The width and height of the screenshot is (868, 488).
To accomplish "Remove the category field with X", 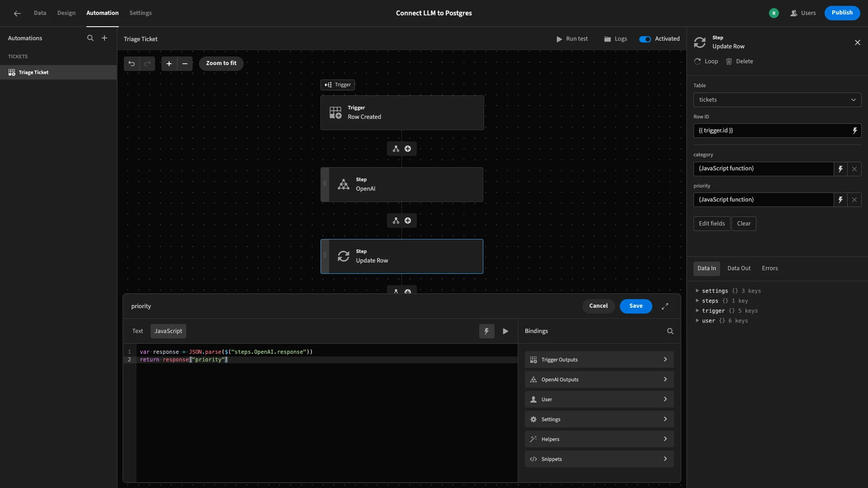I will pyautogui.click(x=854, y=169).
